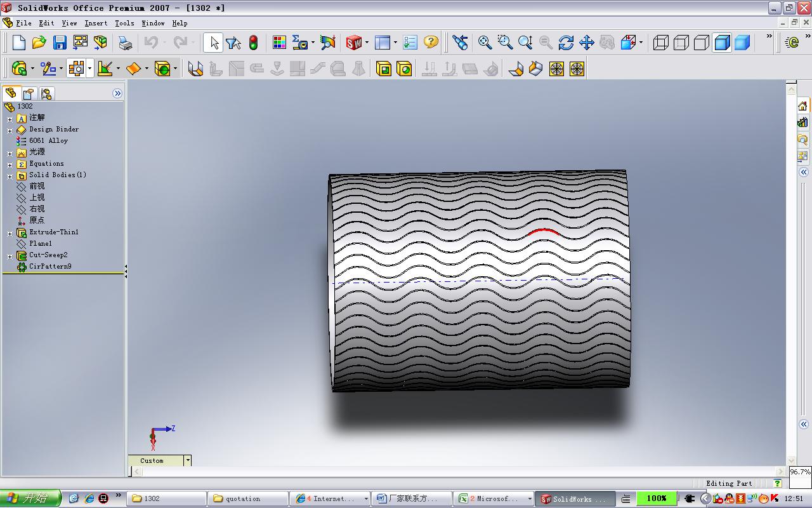812x508 pixels.
Task: Click the Make Assembly from Part icon
Action: click(x=100, y=43)
